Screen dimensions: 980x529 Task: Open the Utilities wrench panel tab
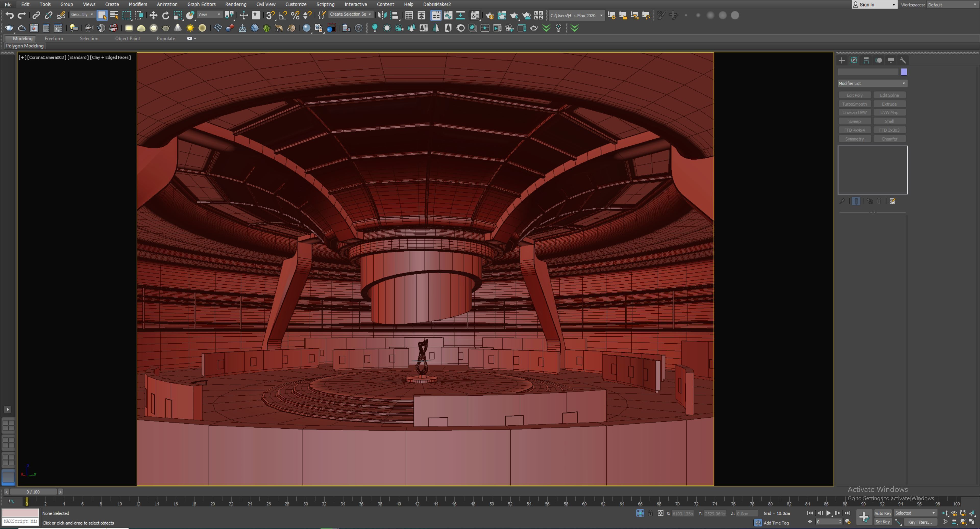903,60
